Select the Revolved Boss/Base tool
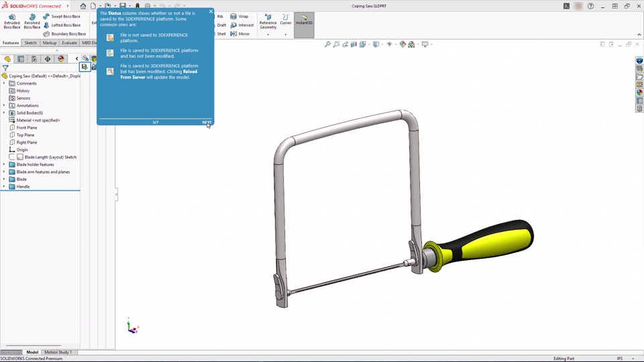 (32, 21)
